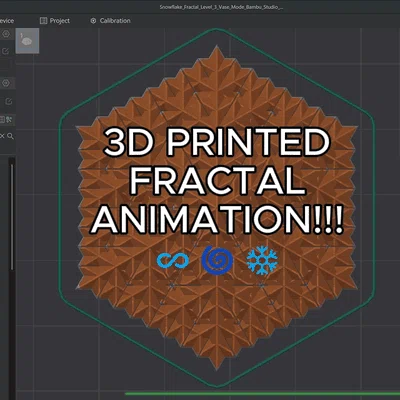Switch to the Project tab

(55, 21)
